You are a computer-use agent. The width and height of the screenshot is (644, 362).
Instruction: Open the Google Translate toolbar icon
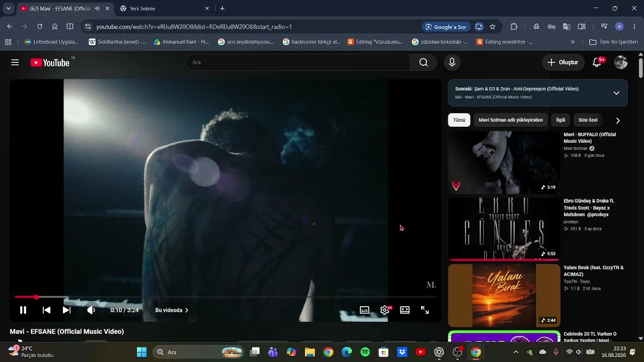click(x=567, y=27)
